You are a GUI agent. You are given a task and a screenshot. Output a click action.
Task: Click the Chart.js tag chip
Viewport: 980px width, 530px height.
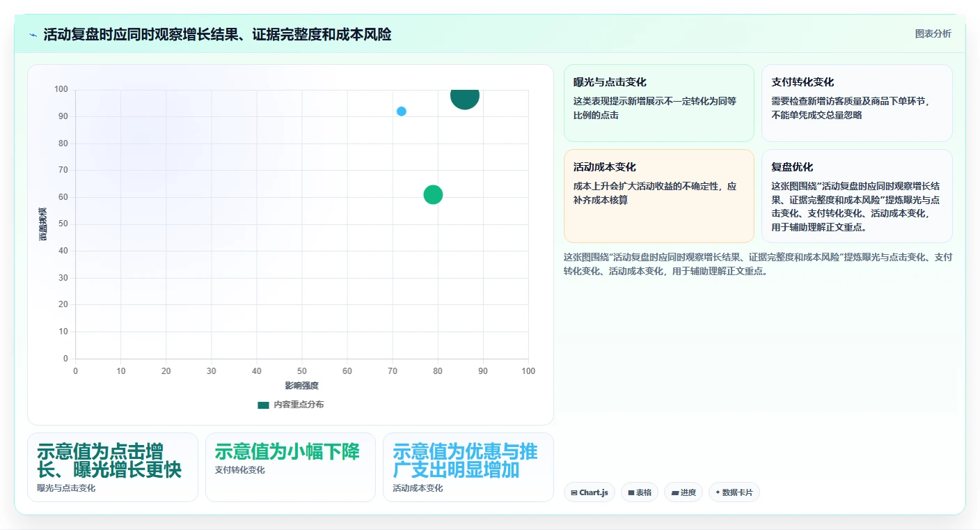(x=590, y=492)
